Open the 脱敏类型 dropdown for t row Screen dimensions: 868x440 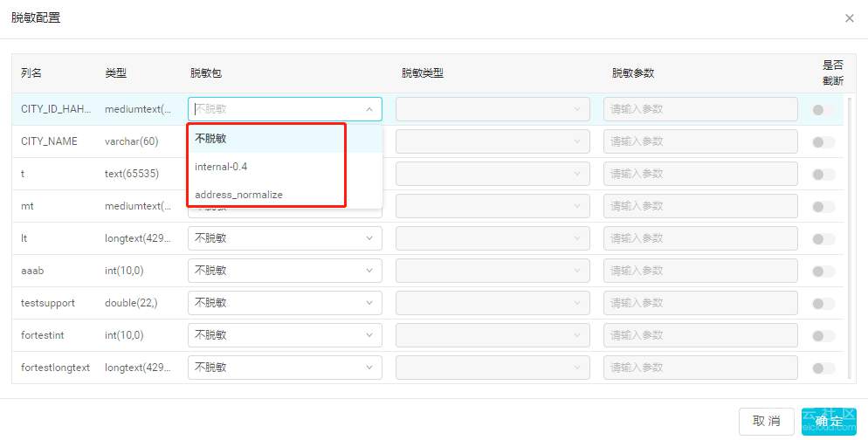coord(493,174)
